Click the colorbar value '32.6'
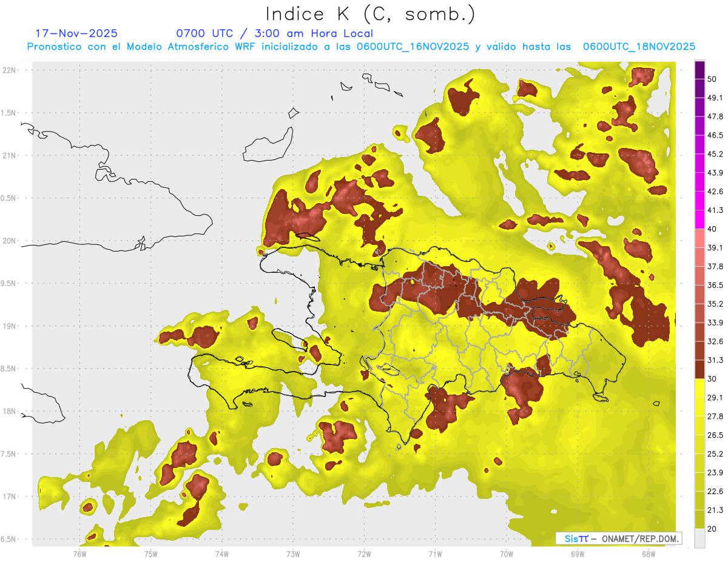Image resolution: width=728 pixels, height=562 pixels. coord(715,341)
